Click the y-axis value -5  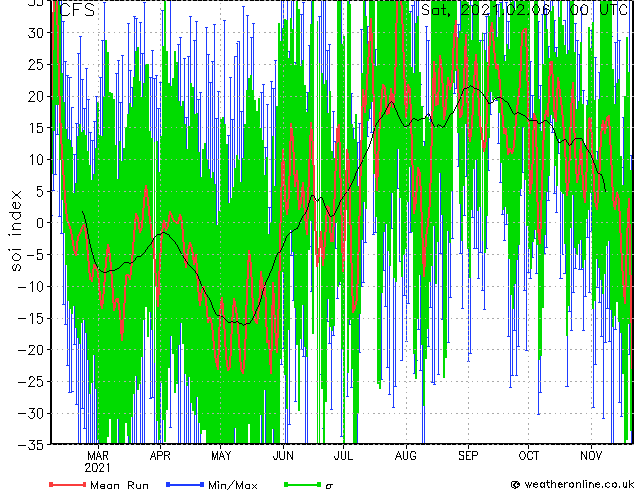[35, 255]
